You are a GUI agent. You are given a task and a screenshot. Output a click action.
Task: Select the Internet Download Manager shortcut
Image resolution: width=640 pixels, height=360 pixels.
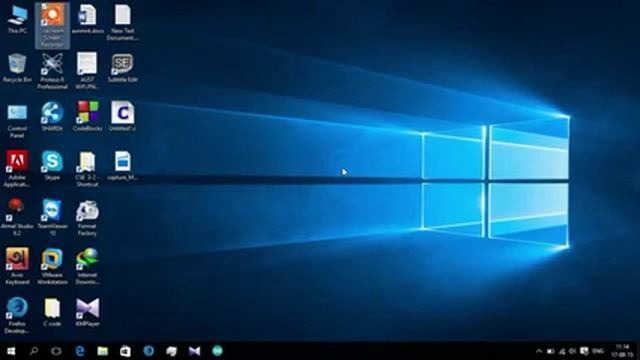[87, 267]
